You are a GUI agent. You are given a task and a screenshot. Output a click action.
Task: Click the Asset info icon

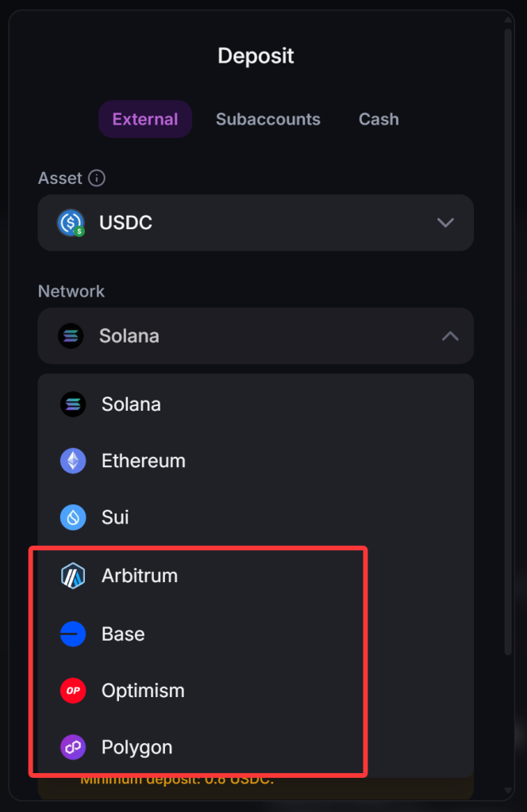click(96, 178)
